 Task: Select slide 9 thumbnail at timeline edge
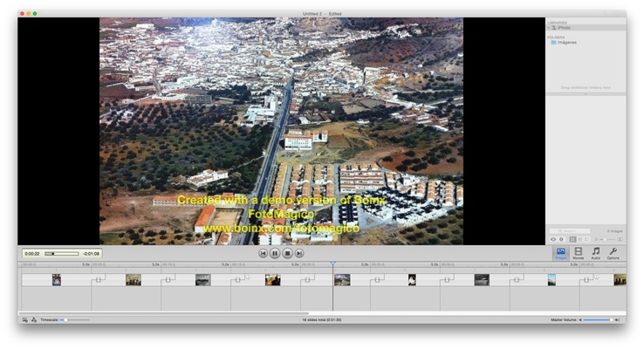pyautogui.click(x=620, y=279)
